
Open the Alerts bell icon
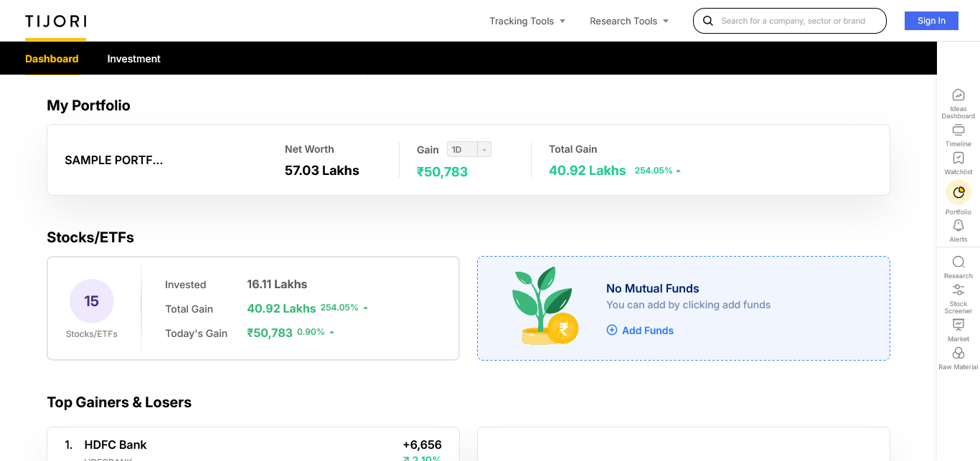[x=958, y=226]
